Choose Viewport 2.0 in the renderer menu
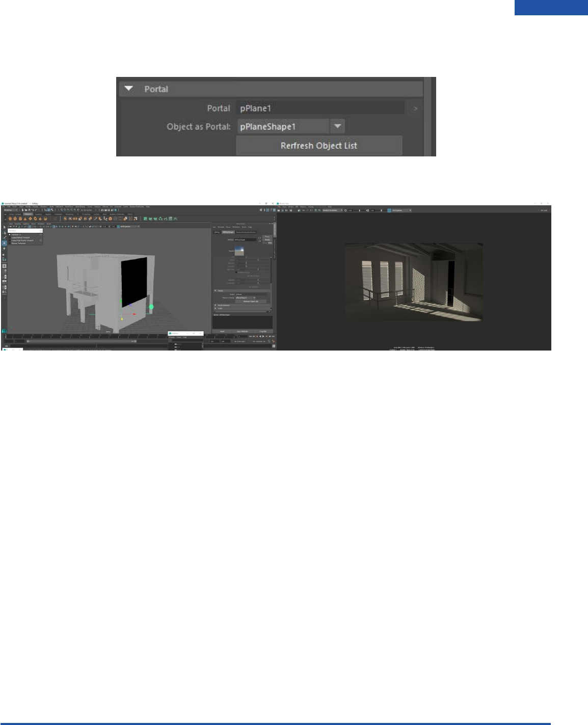Image resolution: width=588 pixels, height=725 pixels. (x=25, y=234)
